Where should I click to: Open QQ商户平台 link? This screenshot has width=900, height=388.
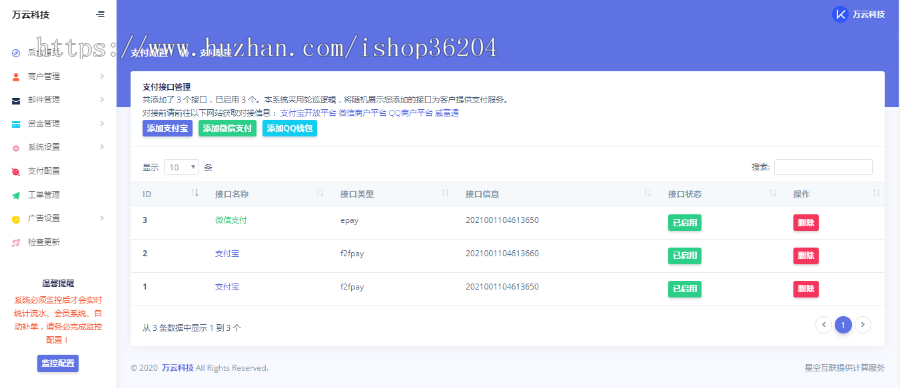point(410,113)
